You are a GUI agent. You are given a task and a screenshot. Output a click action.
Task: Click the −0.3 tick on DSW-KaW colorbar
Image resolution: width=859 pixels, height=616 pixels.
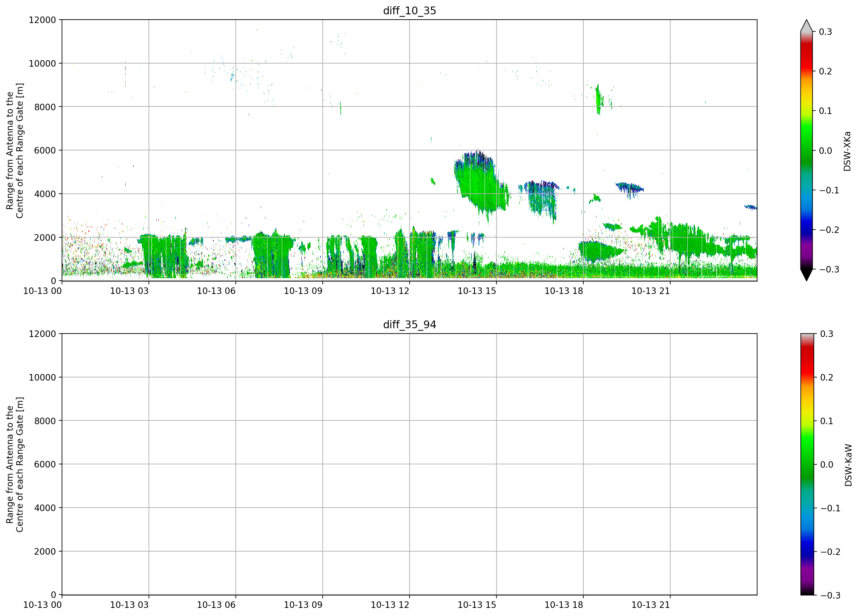[830, 595]
